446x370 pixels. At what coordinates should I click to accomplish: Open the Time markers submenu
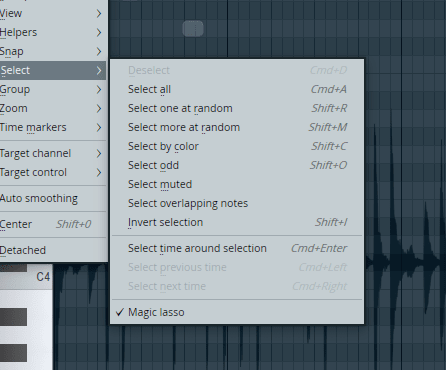[53, 128]
